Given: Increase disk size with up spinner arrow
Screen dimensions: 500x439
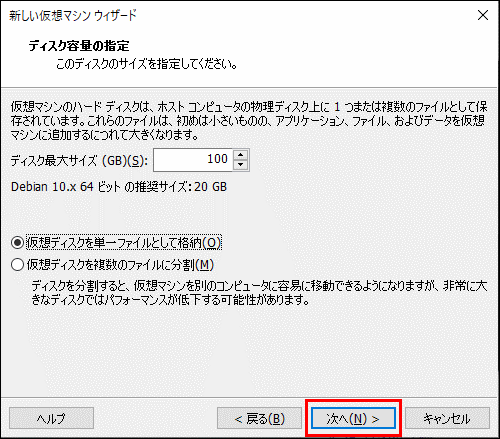Looking at the screenshot, I should point(241,155).
